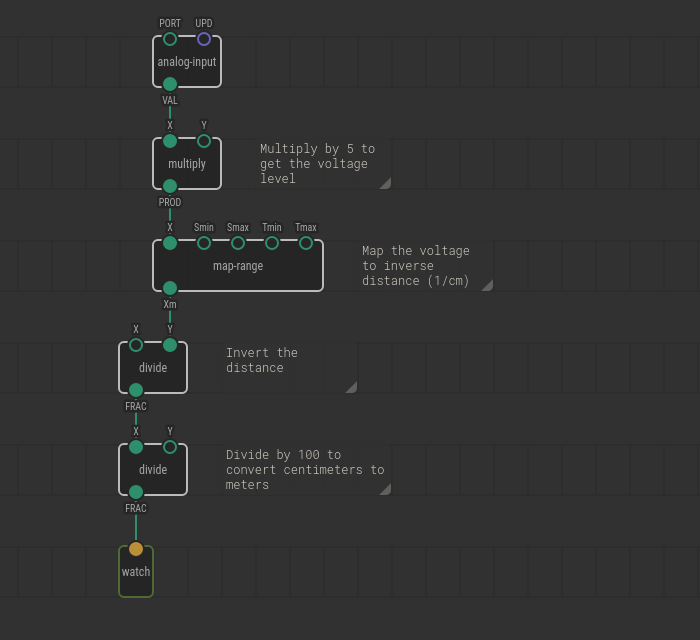Click the Tmin pin on map-range

[272, 243]
